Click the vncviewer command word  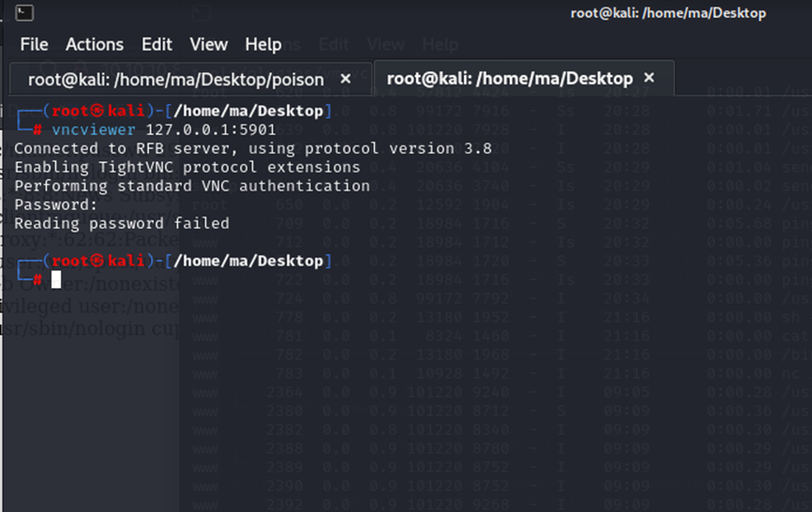point(94,129)
